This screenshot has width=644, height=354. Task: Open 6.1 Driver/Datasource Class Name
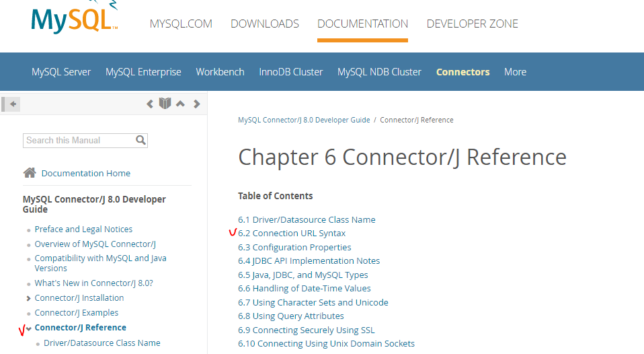pyautogui.click(x=307, y=219)
